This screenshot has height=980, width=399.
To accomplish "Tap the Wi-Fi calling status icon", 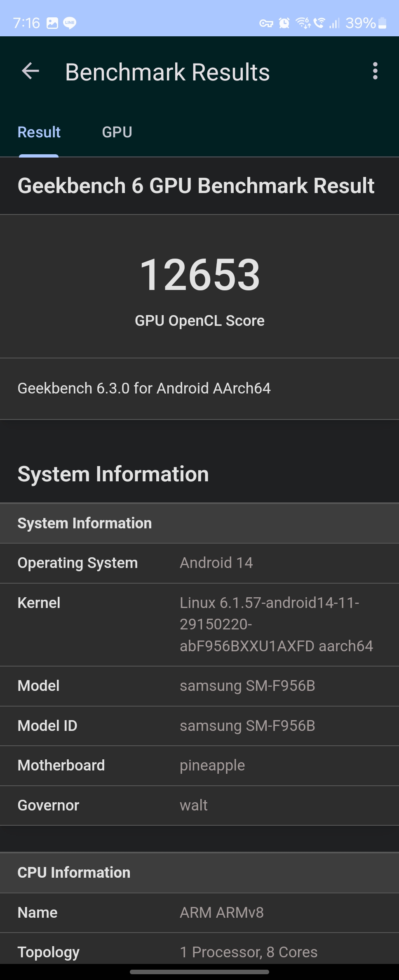I will (x=319, y=23).
